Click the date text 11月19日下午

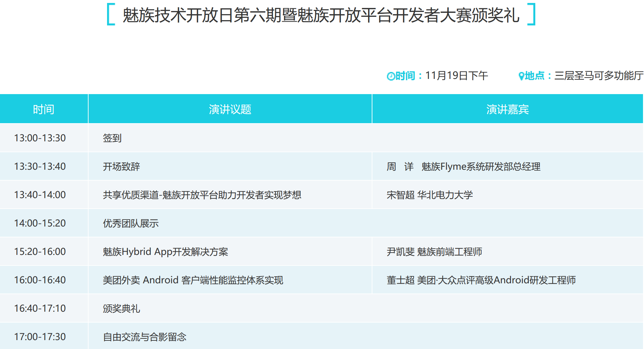[x=456, y=76]
